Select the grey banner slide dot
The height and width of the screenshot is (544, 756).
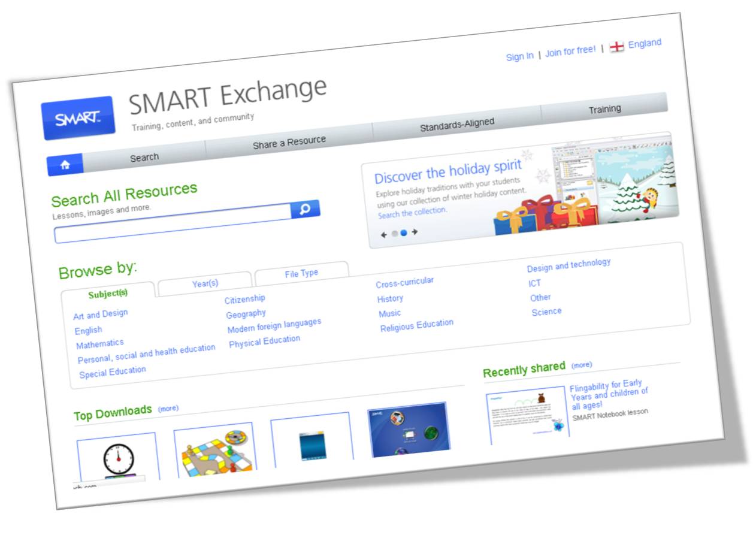[x=394, y=234]
